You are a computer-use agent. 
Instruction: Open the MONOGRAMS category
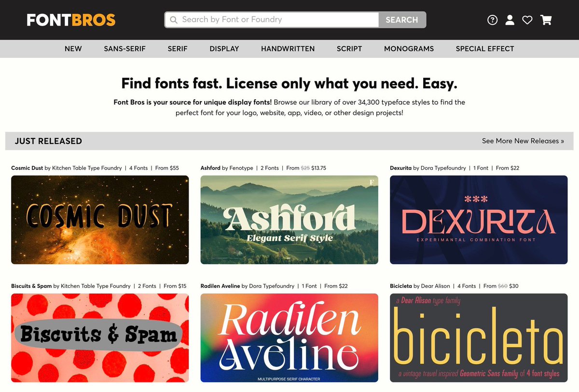click(409, 49)
